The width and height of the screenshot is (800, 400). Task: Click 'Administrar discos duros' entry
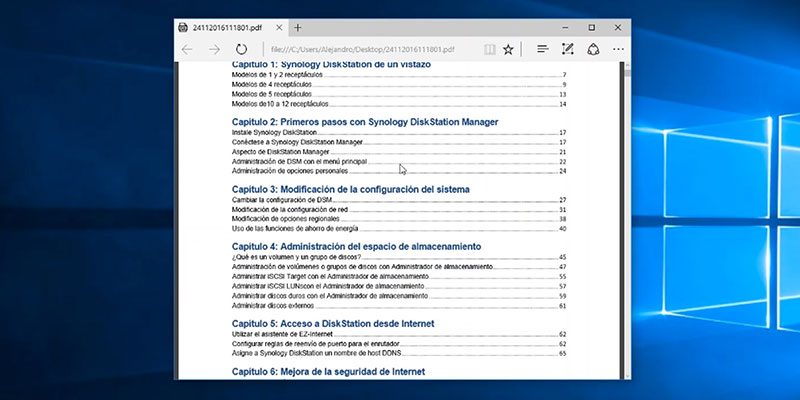pyautogui.click(x=399, y=296)
